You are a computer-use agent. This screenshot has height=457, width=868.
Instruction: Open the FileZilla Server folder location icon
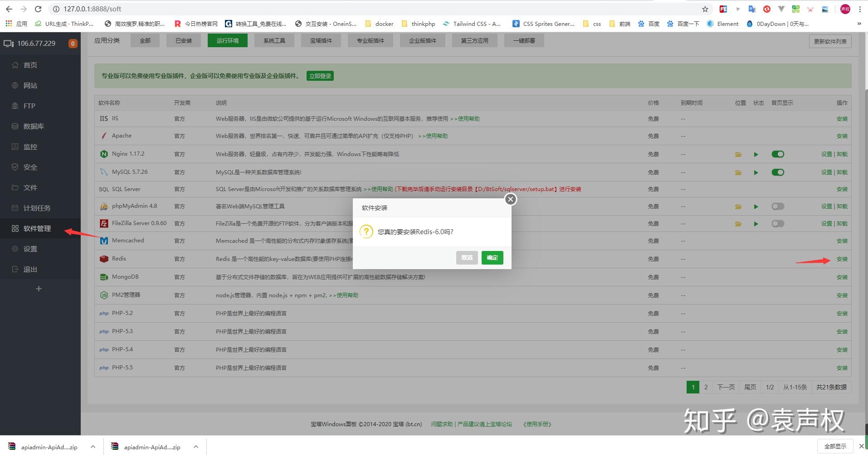738,224
